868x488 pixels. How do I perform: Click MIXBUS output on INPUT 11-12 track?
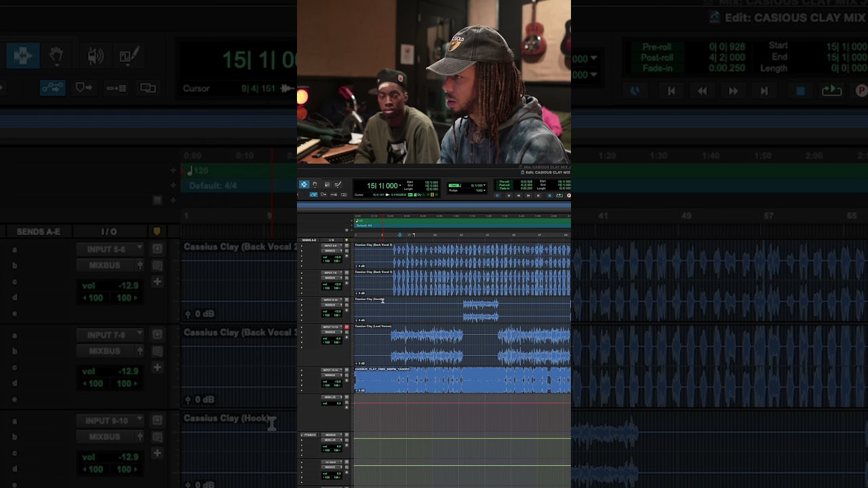pyautogui.click(x=332, y=332)
